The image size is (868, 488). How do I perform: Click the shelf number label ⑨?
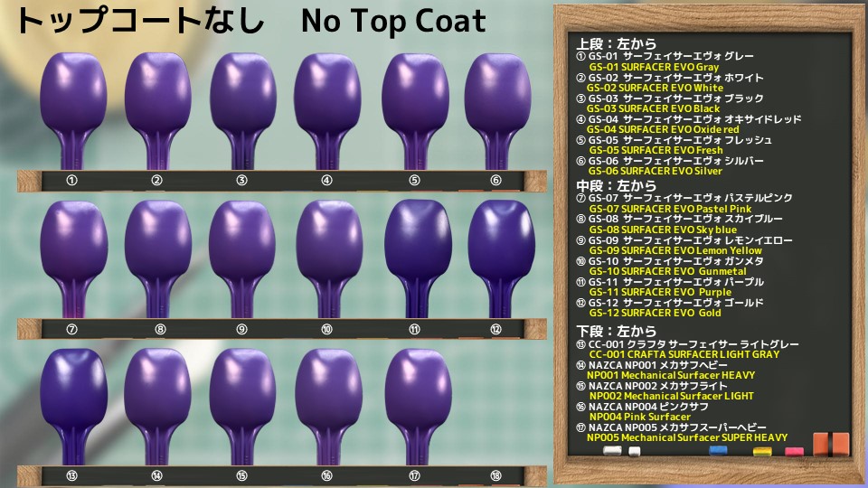242,329
